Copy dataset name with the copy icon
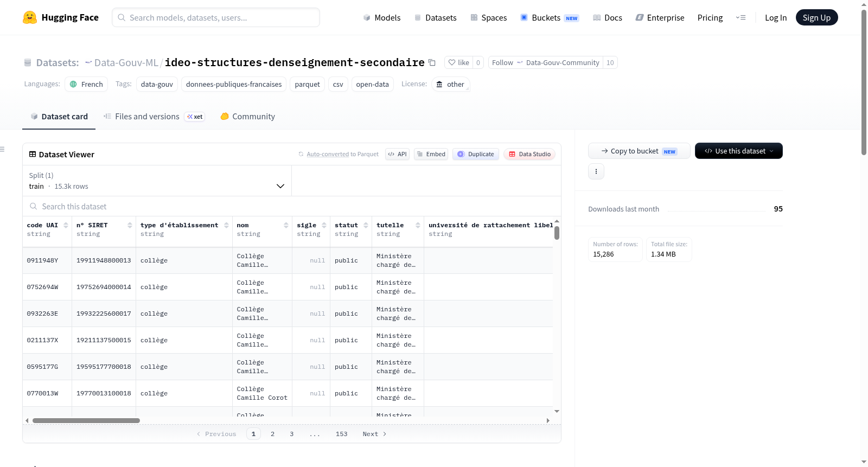Screen dimensions: 868x467 tap(432, 62)
